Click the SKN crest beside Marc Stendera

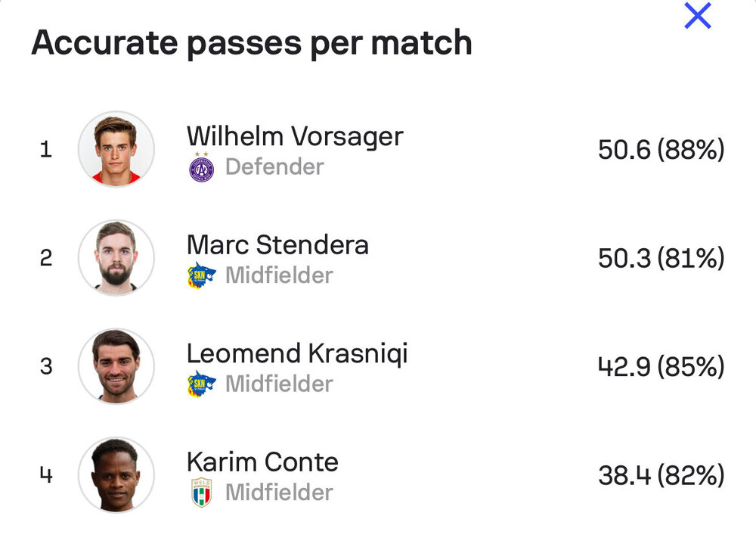click(x=202, y=275)
